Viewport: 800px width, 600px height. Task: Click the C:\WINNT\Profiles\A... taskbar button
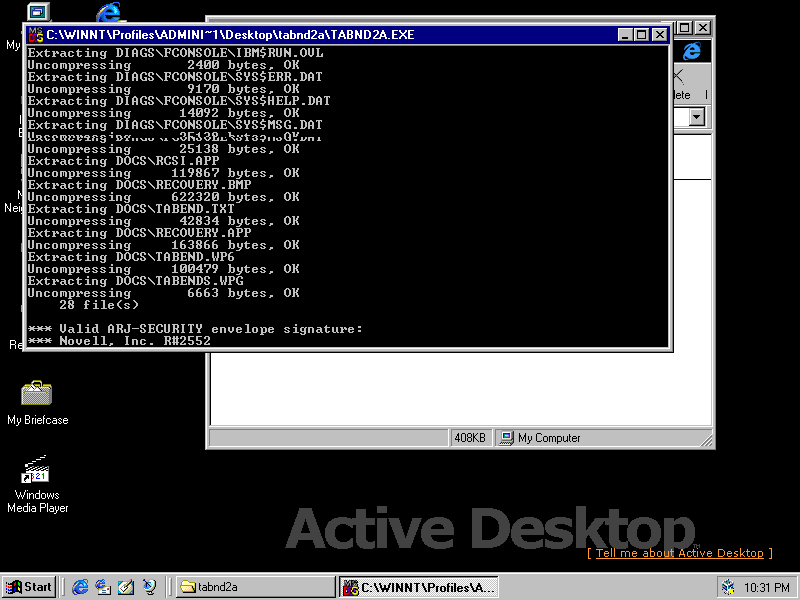coord(418,587)
